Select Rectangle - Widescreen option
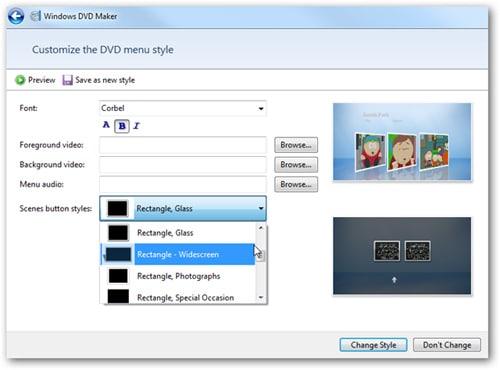This screenshot has height=370, width=500. click(x=178, y=254)
